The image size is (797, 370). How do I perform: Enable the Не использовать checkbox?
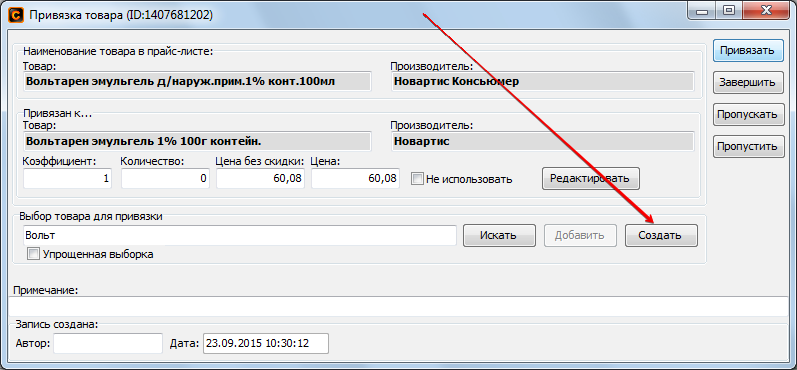417,179
